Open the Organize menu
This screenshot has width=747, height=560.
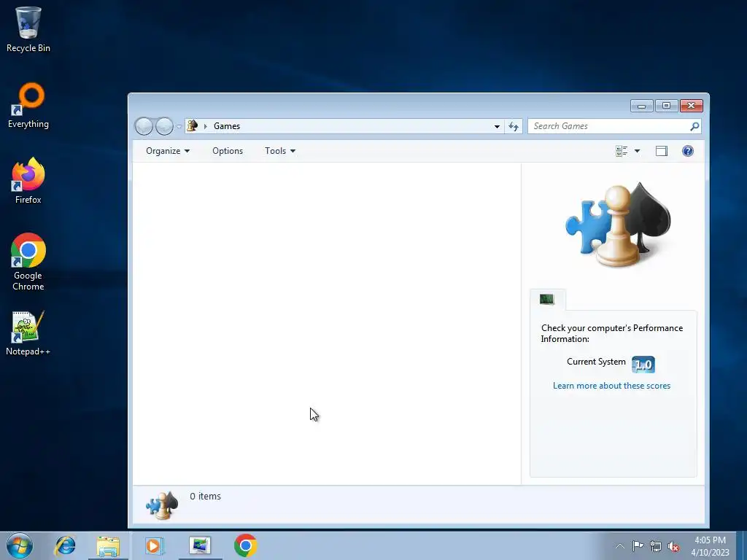point(168,151)
